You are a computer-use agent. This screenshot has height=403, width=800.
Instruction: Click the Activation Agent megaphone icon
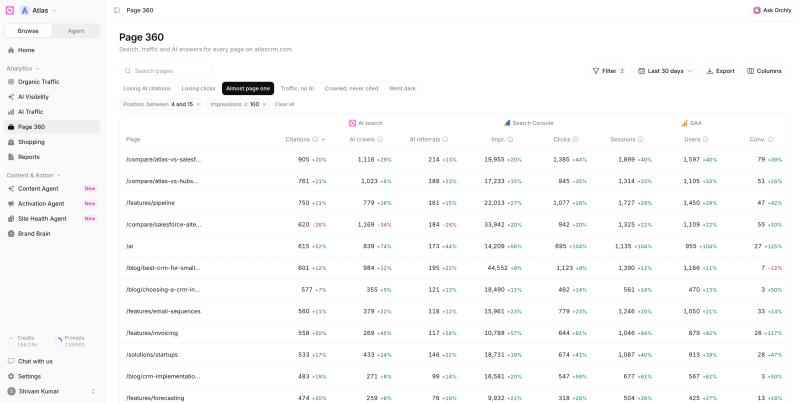11,204
